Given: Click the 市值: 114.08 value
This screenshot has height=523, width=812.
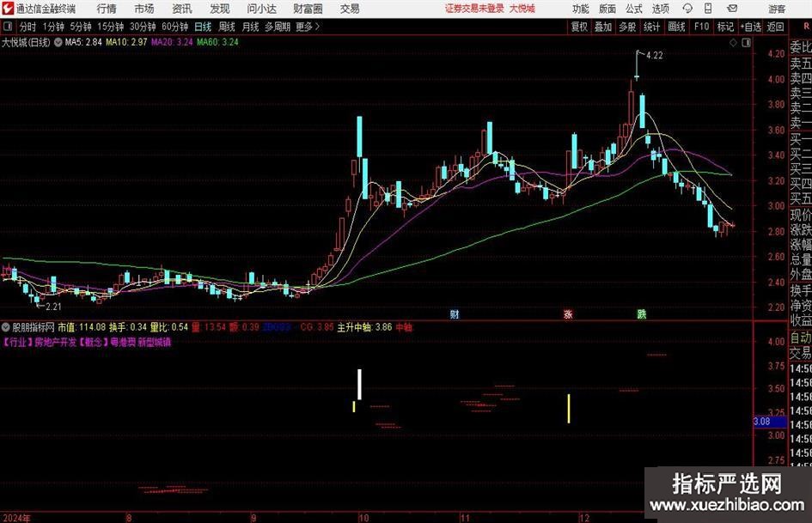Looking at the screenshot, I should pyautogui.click(x=82, y=327).
